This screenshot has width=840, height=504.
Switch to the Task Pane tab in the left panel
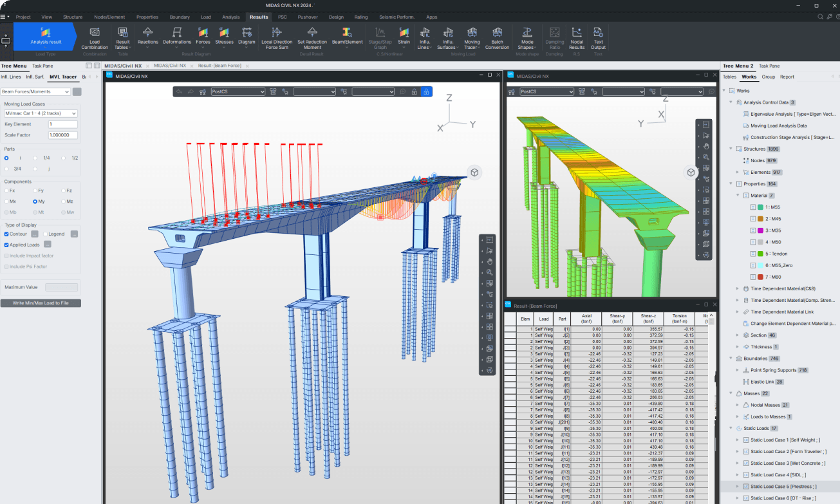click(x=42, y=66)
